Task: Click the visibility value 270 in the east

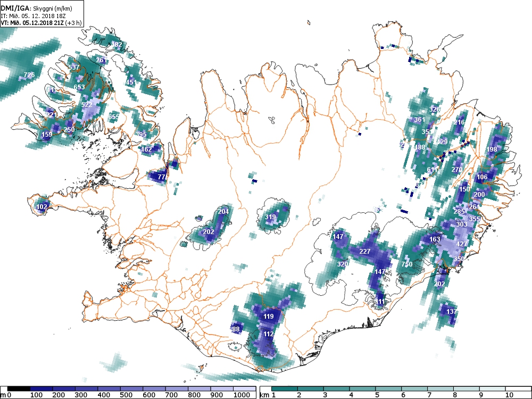Action: click(457, 169)
